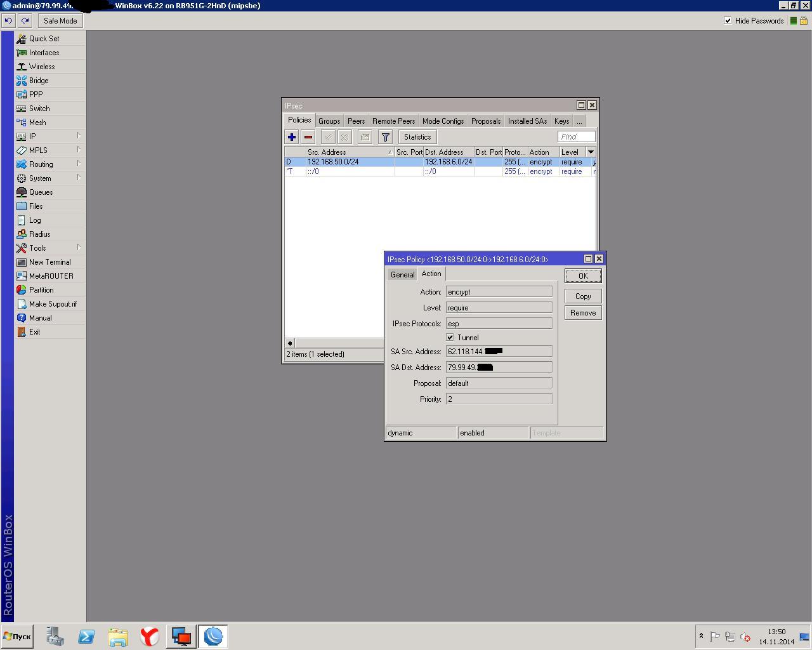The height and width of the screenshot is (650, 812).
Task: Click the blue plus Add policy icon
Action: [x=292, y=137]
